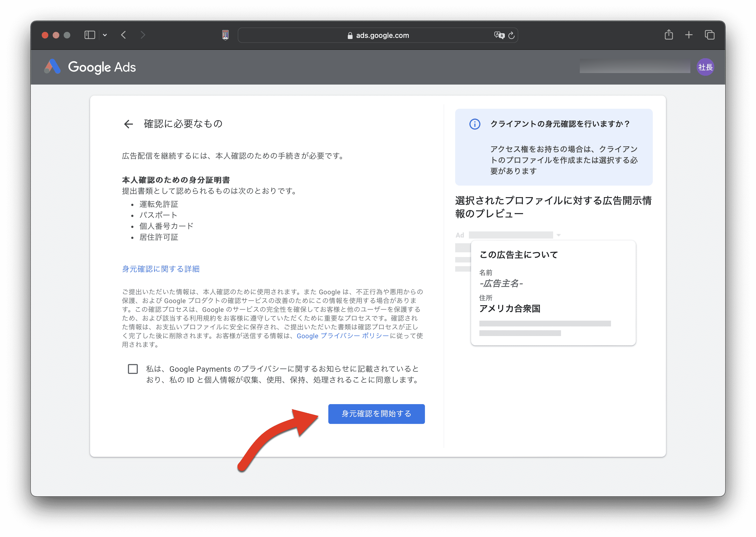The image size is (756, 537).
Task: Go back with Safari back chevron
Action: [124, 35]
